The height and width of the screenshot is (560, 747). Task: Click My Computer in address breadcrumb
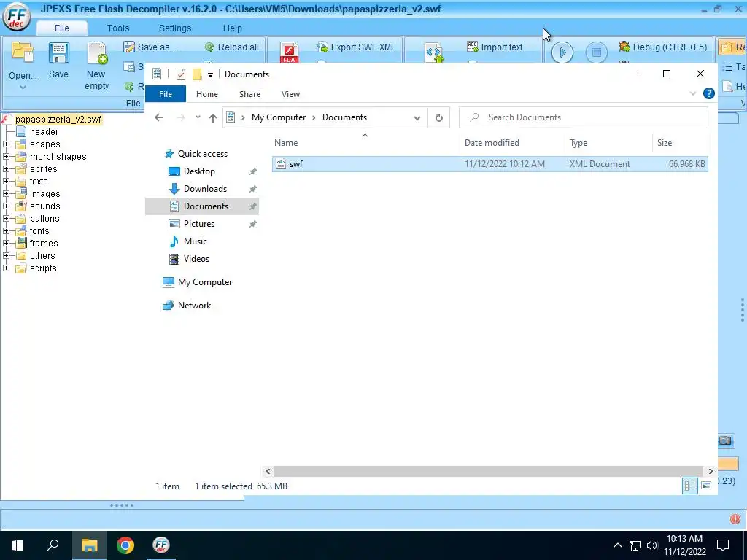tap(279, 117)
